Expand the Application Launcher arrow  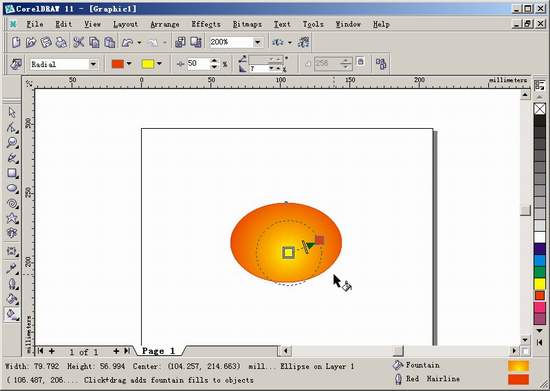(x=290, y=43)
